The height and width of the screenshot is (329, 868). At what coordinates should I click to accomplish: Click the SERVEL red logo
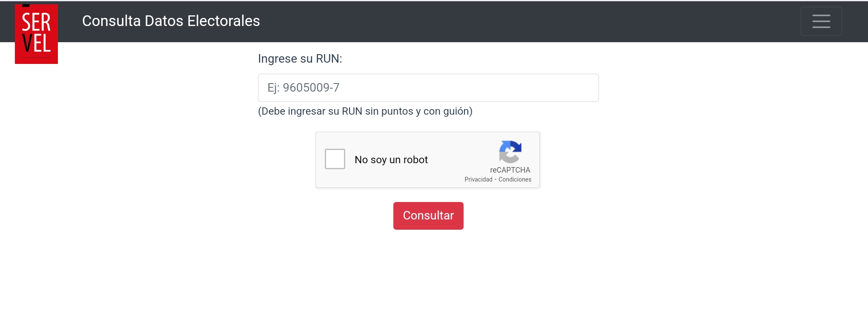[x=36, y=34]
